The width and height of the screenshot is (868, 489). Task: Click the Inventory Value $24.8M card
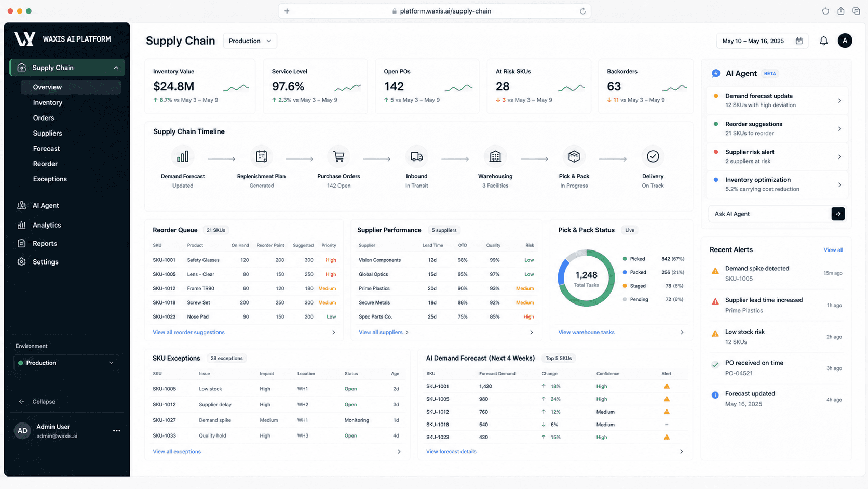coord(200,86)
